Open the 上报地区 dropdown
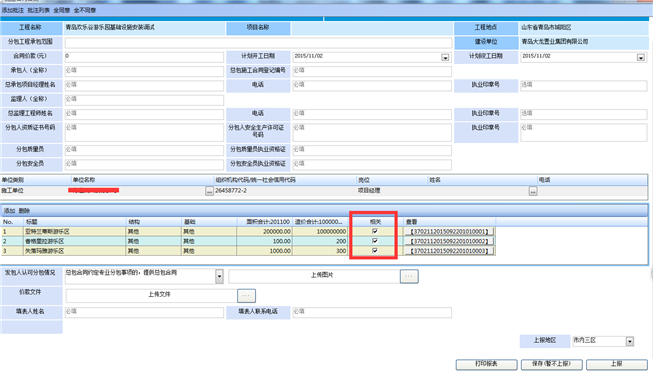 pos(630,341)
